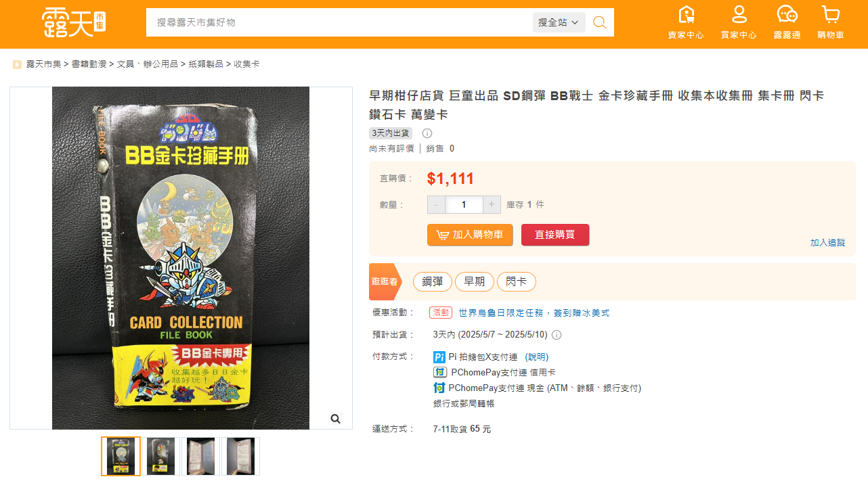Click the orange search magnifier icon
This screenshot has height=481, width=868.
pos(599,22)
